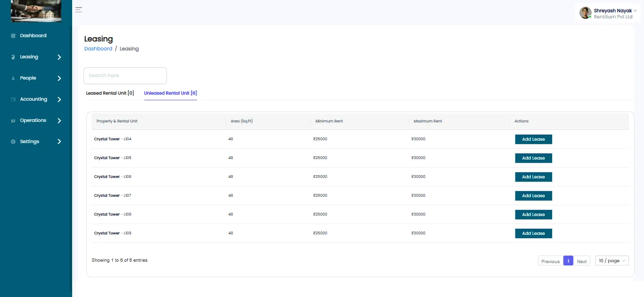This screenshot has width=644, height=297.
Task: Go to the Next pagination page
Action: [582, 261]
